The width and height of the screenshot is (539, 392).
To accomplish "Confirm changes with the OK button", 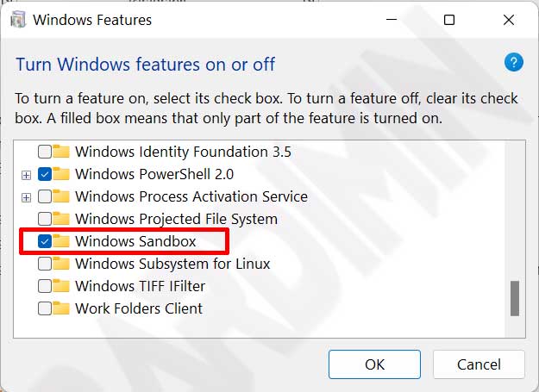I will [374, 364].
